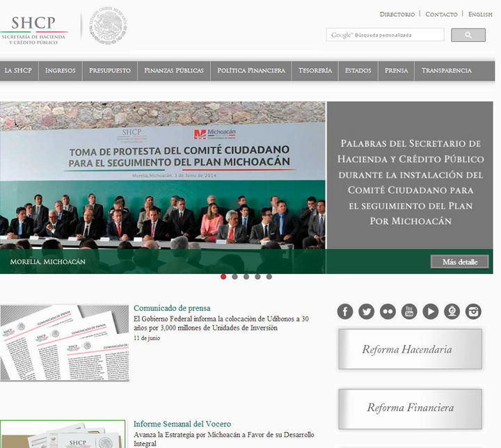This screenshot has width=501, height=448.
Task: Open the Reforma Hacendaria banner
Action: (410, 349)
